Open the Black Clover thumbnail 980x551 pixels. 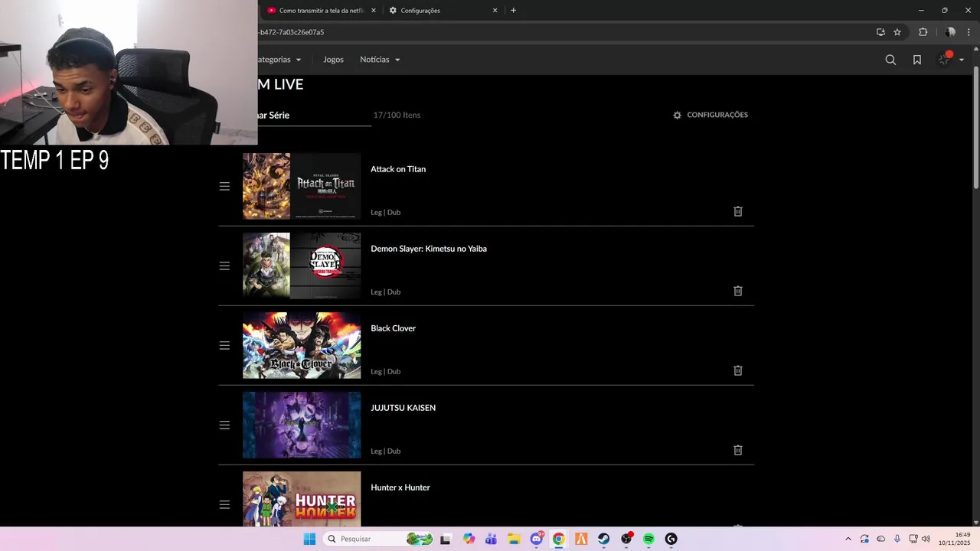click(x=302, y=345)
